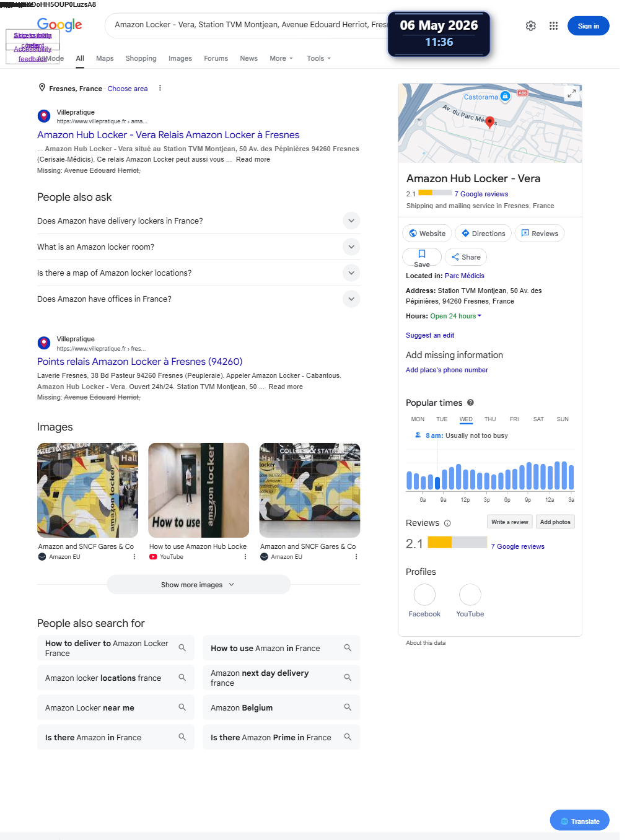Share the Amazon Hub Locker place
The height and width of the screenshot is (840, 627).
466,257
